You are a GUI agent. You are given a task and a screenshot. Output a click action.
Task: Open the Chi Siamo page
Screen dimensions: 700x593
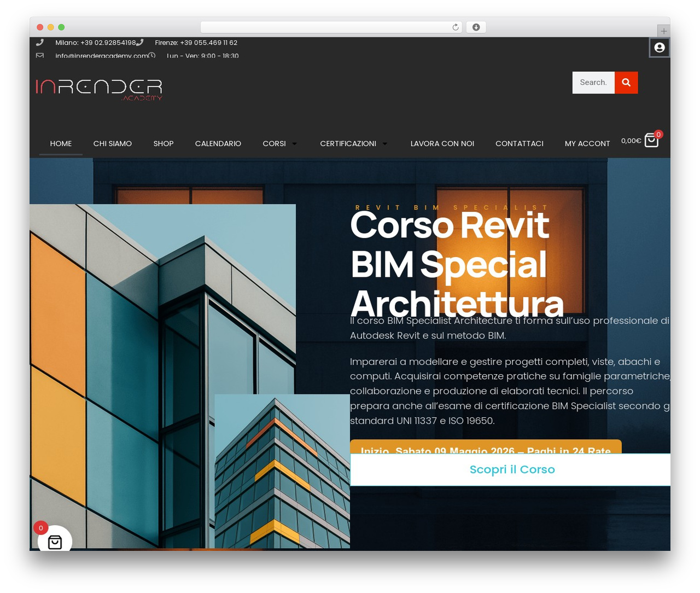[x=113, y=143]
